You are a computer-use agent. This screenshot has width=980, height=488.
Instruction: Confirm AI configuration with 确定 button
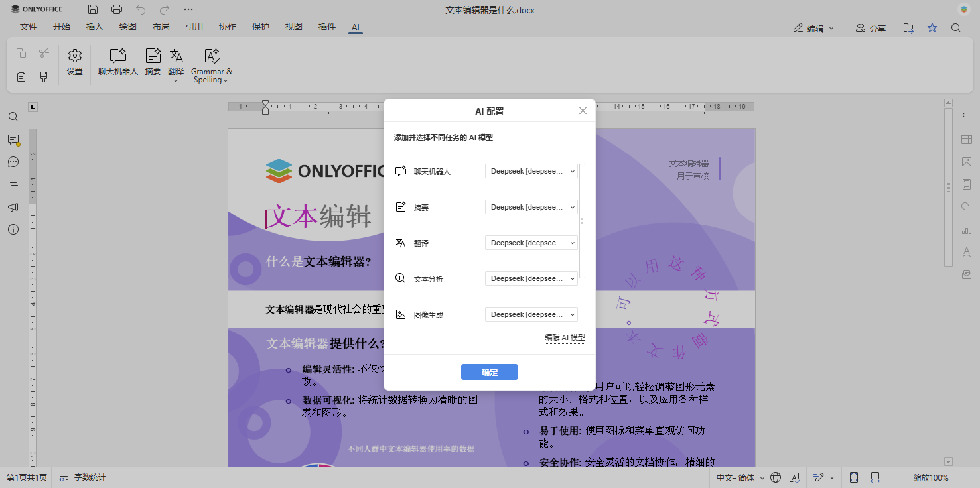pos(489,372)
